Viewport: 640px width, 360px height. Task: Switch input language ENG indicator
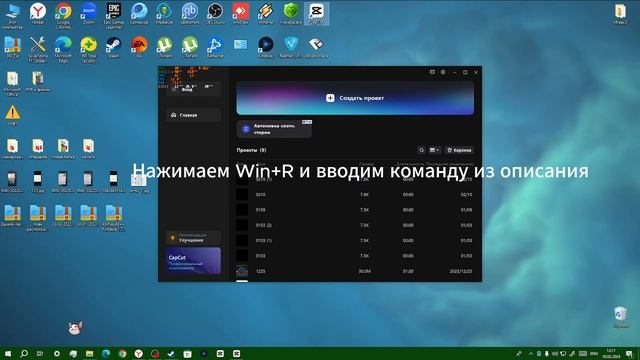coord(594,353)
